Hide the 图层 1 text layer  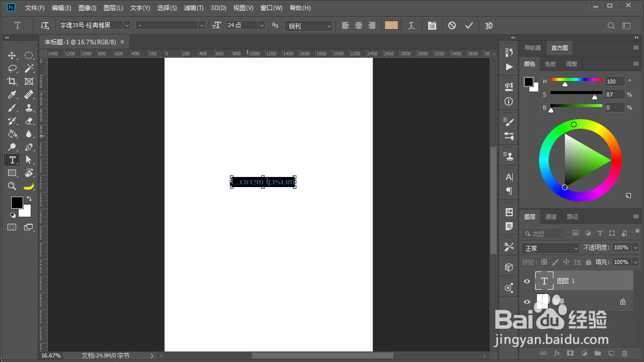527,282
